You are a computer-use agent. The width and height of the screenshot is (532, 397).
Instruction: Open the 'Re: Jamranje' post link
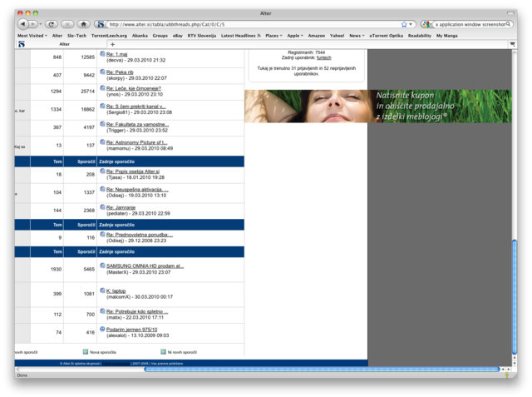(x=121, y=207)
